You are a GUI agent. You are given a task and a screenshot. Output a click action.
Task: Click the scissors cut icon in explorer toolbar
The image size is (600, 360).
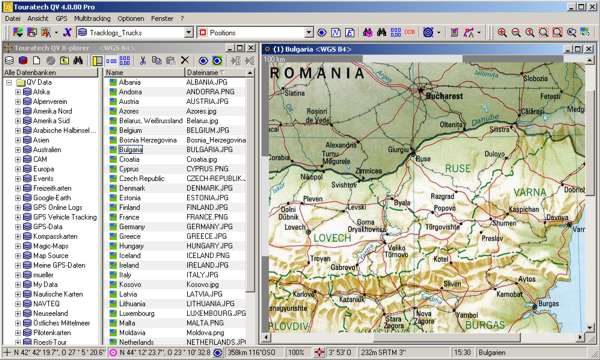[x=143, y=60]
